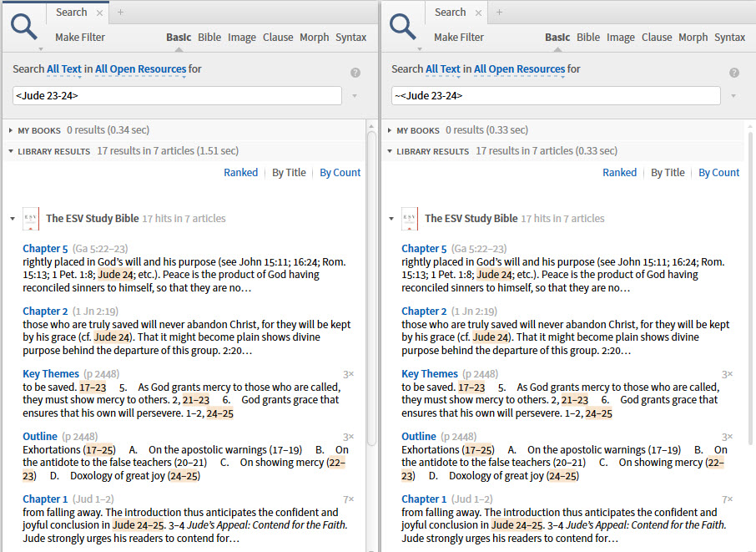Sort results By Count in left panel
Viewport: 756px width, 552px height.
[x=340, y=172]
